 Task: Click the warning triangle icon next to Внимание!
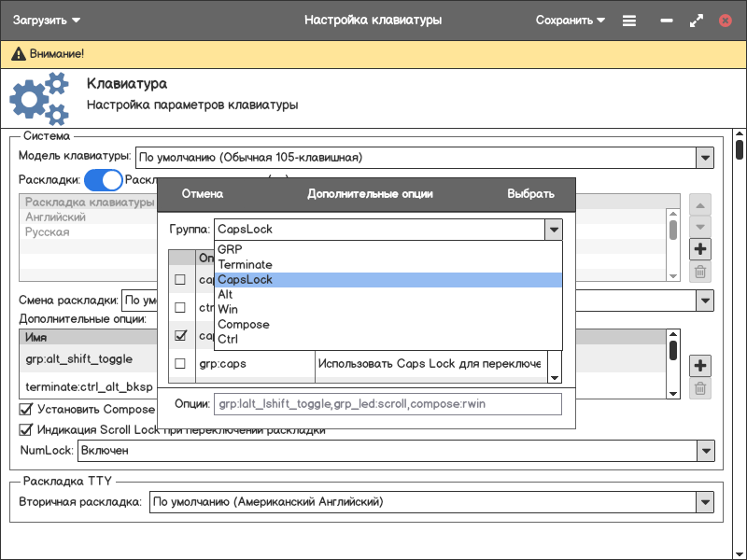pos(18,55)
